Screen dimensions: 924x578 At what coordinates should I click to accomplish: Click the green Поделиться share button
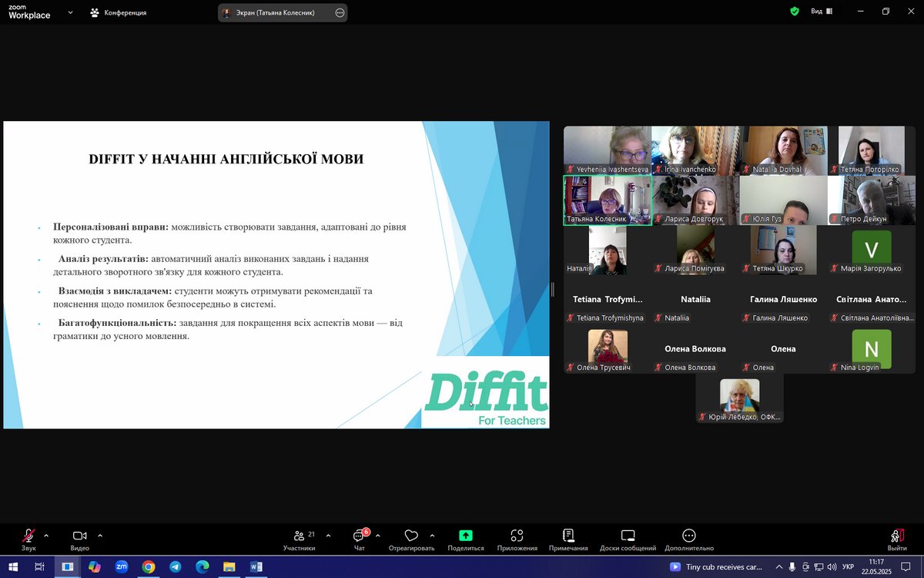pyautogui.click(x=466, y=539)
